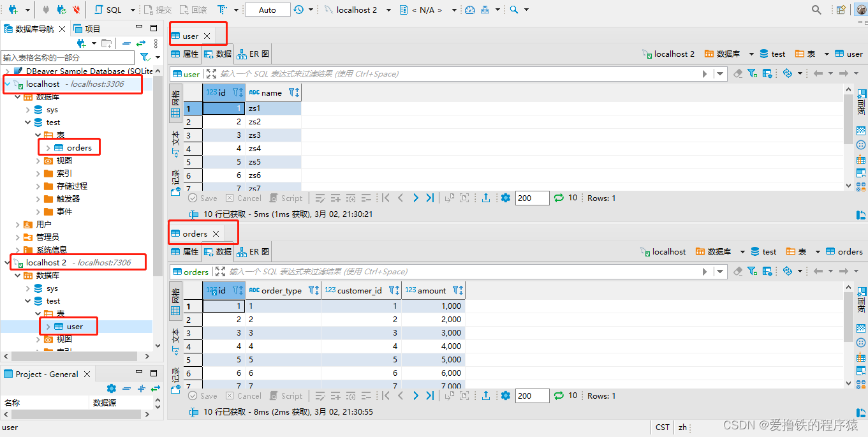
Task: Open ER 图 tab in user editor
Action: pos(253,54)
